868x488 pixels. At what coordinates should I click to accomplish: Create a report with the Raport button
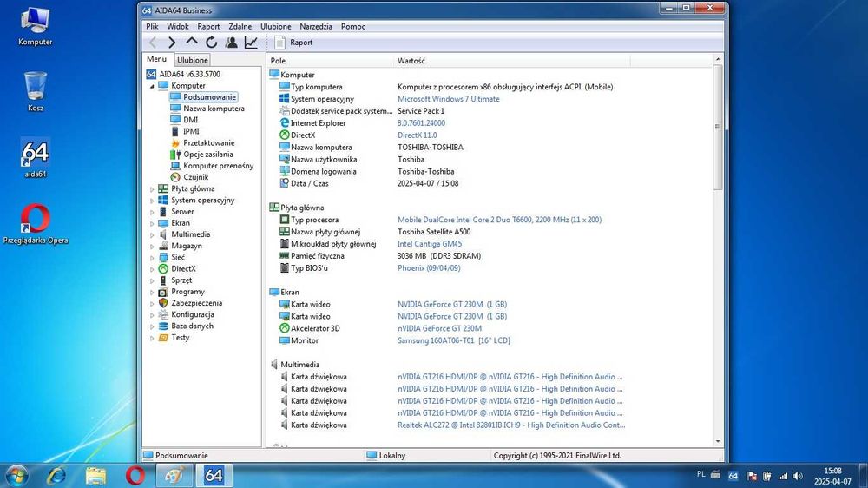point(294,42)
